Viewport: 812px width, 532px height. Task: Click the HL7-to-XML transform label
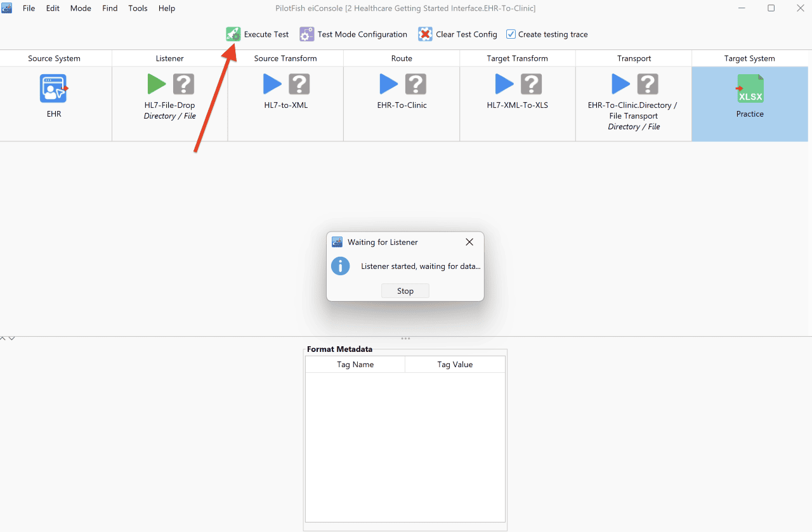(x=286, y=105)
